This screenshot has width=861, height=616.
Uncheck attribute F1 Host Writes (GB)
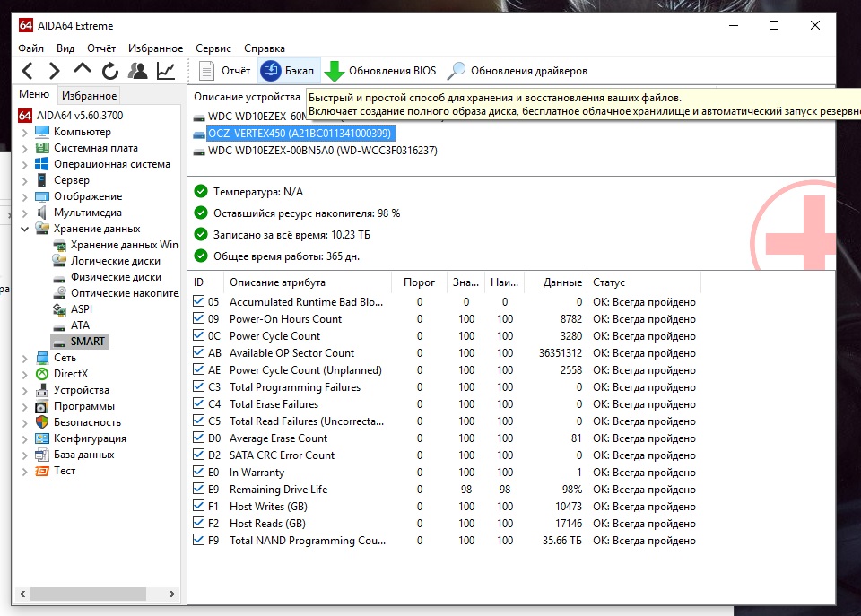(x=199, y=506)
